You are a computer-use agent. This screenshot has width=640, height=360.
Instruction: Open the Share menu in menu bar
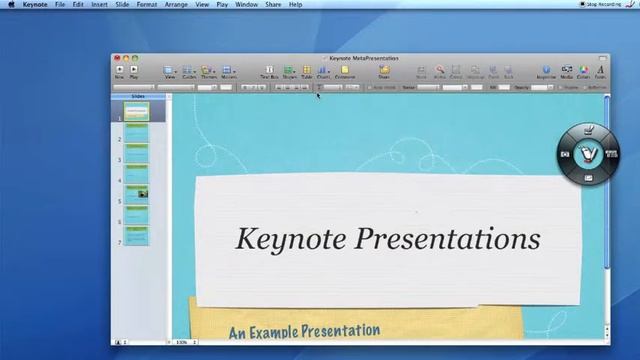[273, 4]
